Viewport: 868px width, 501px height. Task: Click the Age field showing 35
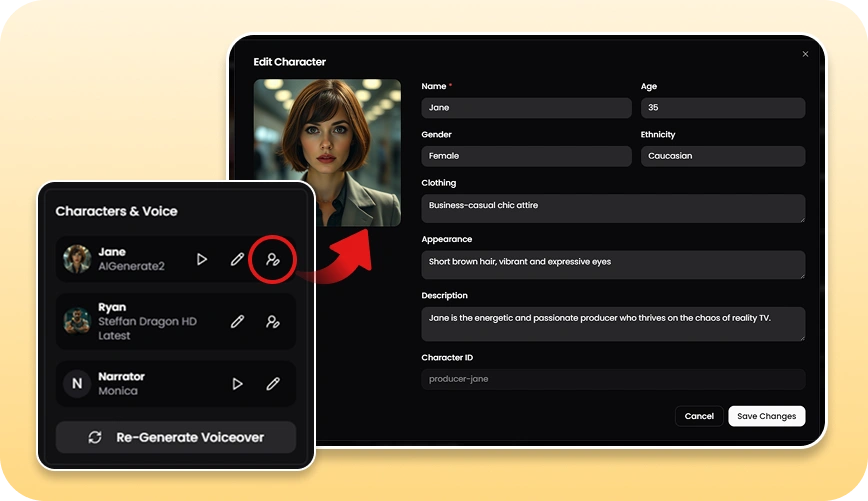(x=722, y=108)
